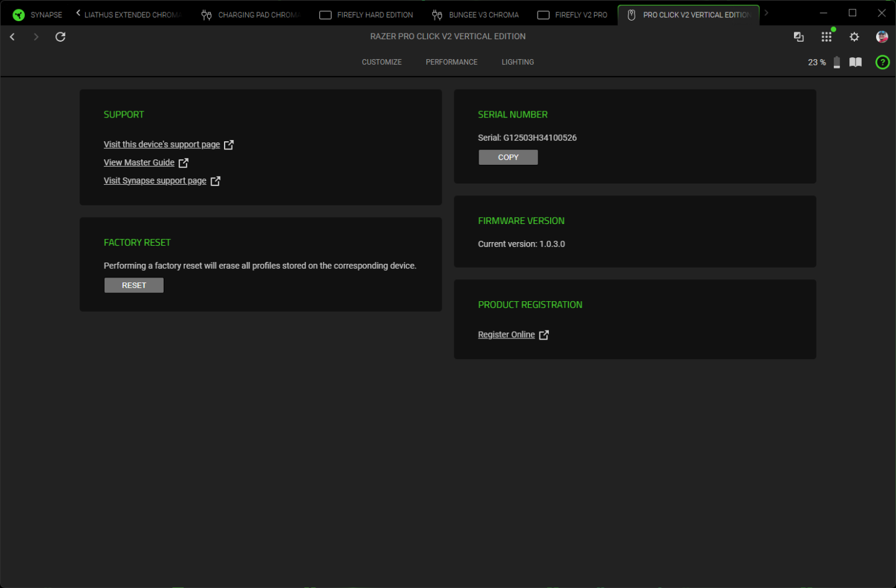Click the Product Registration section heading
Screen dimensions: 896x588
(x=530, y=305)
